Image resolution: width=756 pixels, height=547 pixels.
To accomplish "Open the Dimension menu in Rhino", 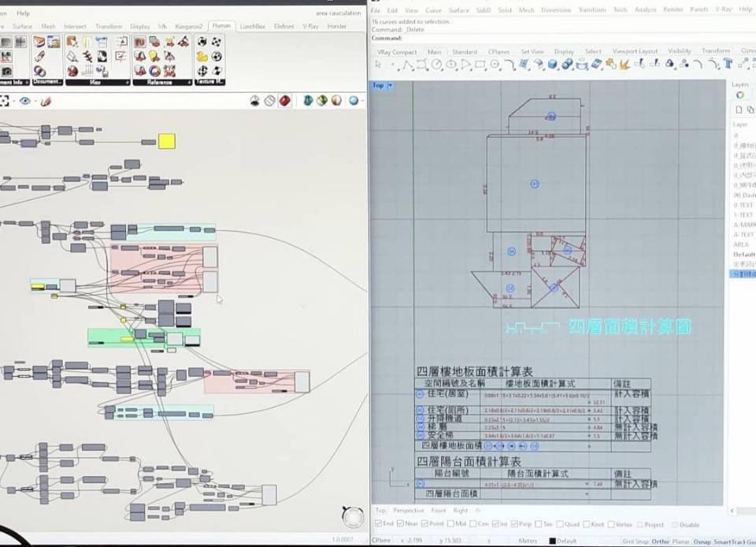I will point(555,10).
